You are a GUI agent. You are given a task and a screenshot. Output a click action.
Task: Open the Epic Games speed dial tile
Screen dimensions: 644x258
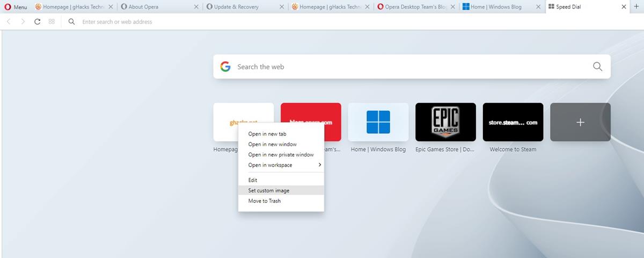click(445, 122)
